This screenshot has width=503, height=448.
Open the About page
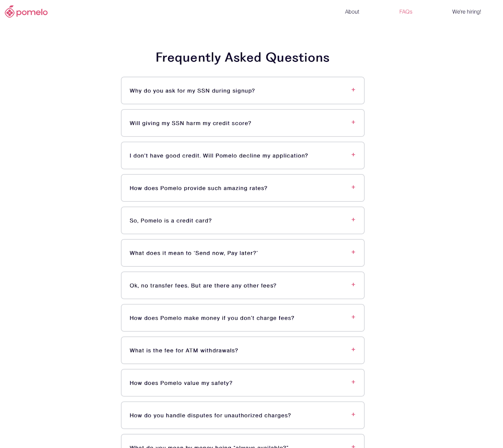coord(352,12)
